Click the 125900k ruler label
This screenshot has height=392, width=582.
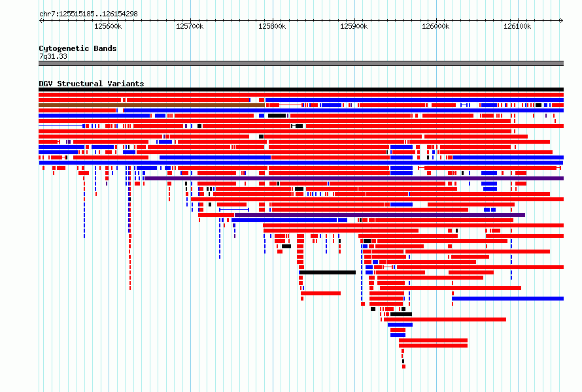(354, 26)
